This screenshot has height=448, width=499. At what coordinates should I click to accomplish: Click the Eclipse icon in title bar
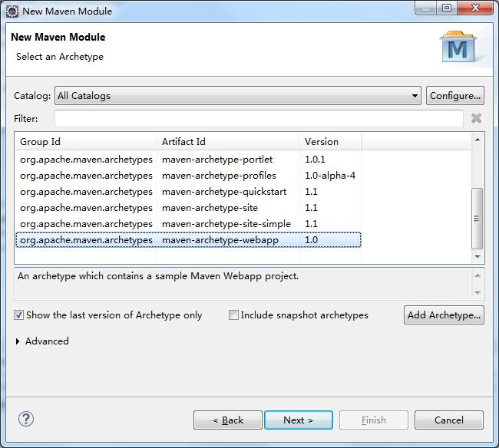tap(12, 12)
